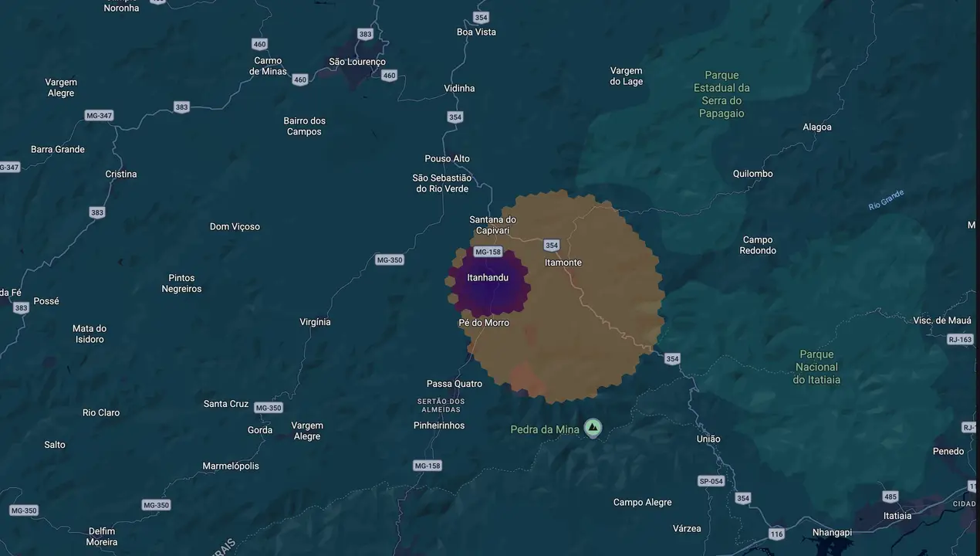Viewport: 980px width, 556px height.
Task: Click the Pintos Negreiros label
Action: click(181, 283)
